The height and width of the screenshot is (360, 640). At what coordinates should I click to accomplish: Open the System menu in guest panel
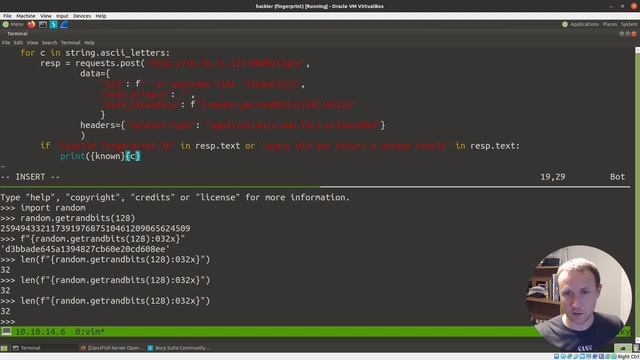pyautogui.click(x=629, y=24)
